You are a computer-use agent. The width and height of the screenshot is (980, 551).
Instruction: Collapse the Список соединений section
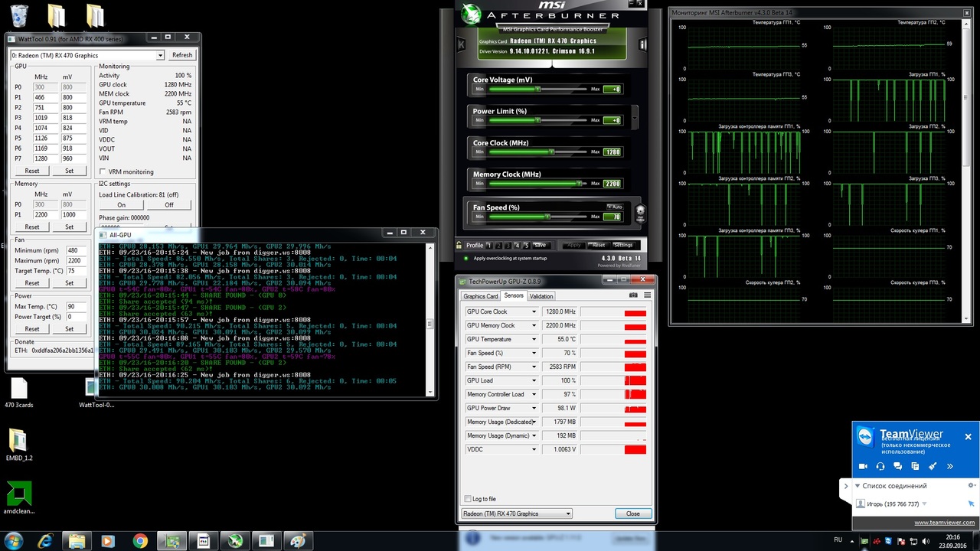857,486
